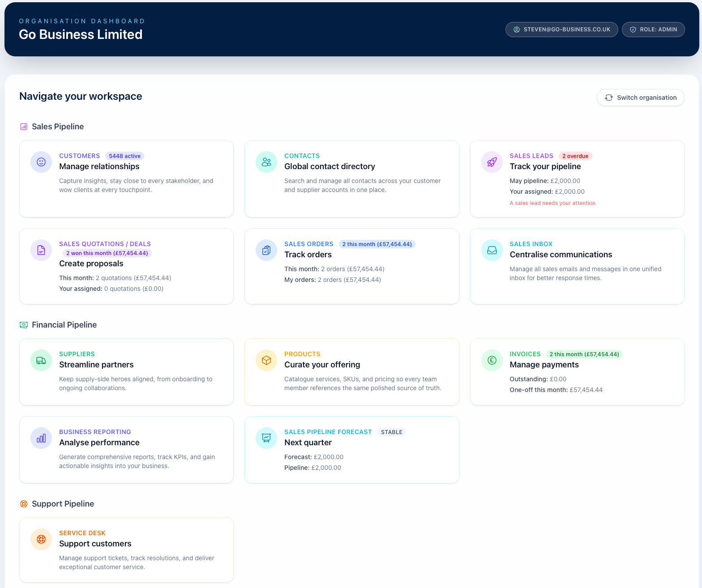The height and width of the screenshot is (588, 702).
Task: Click the SALES PIPELINE FORECAST label
Action: 328,432
